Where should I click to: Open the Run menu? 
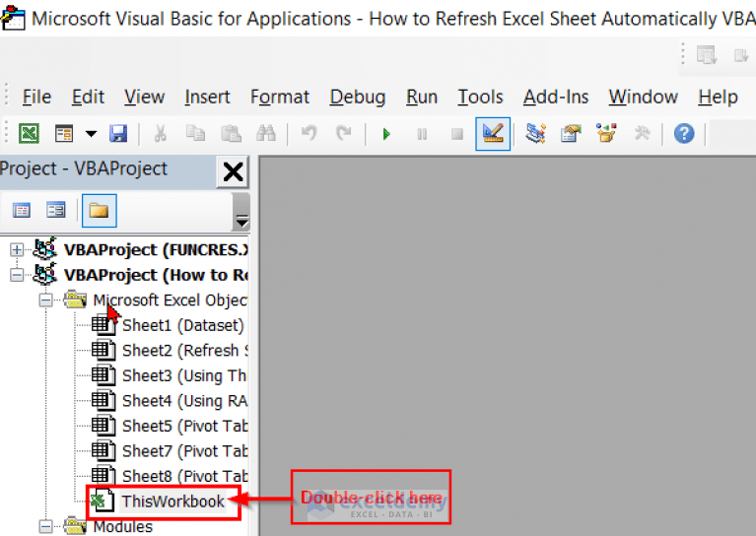pos(422,97)
